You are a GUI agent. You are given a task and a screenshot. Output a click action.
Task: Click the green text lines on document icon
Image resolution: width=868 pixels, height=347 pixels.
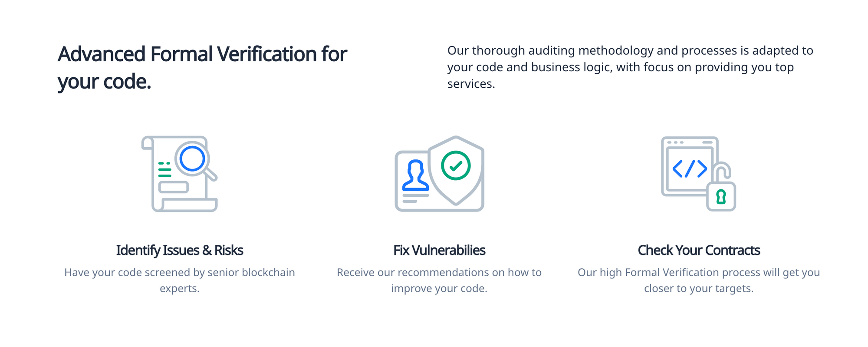click(x=164, y=169)
